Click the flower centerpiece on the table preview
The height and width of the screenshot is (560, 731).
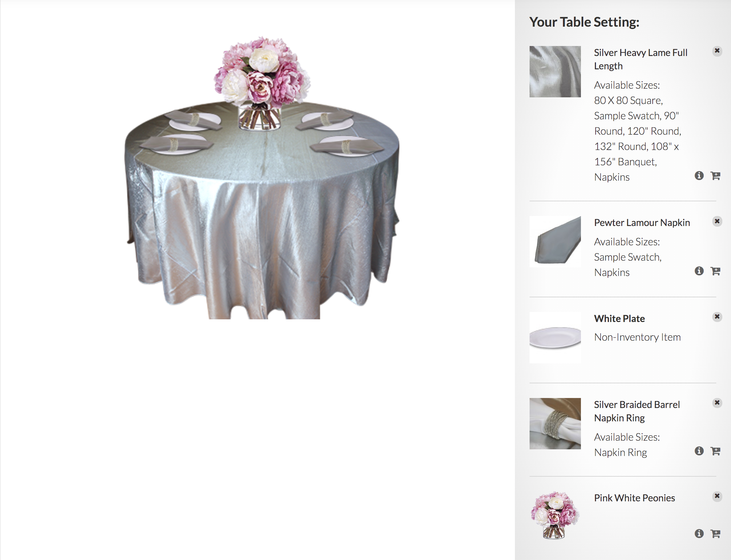point(262,83)
